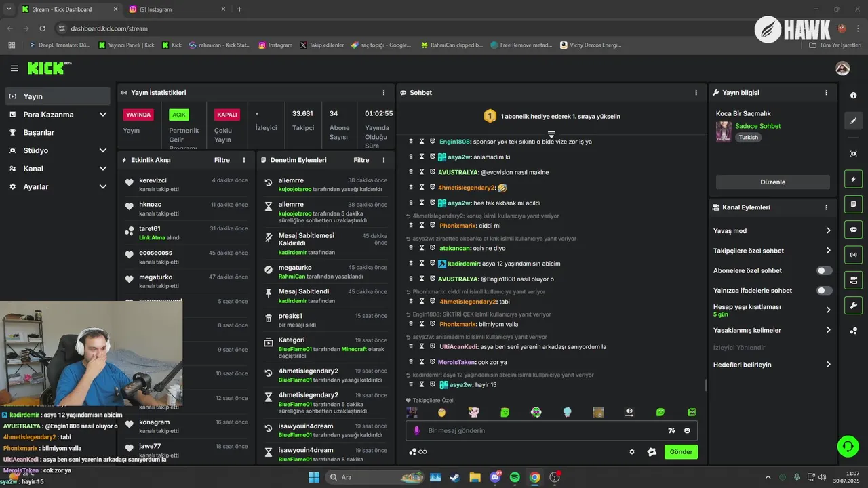Open the Etkinlik Akışı three-dot menu
This screenshot has height=488, width=868.
point(244,160)
